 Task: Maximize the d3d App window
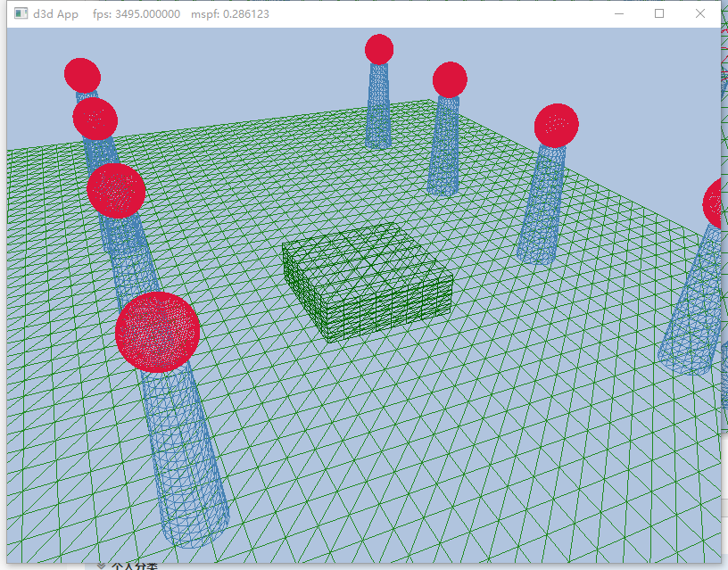pyautogui.click(x=659, y=13)
